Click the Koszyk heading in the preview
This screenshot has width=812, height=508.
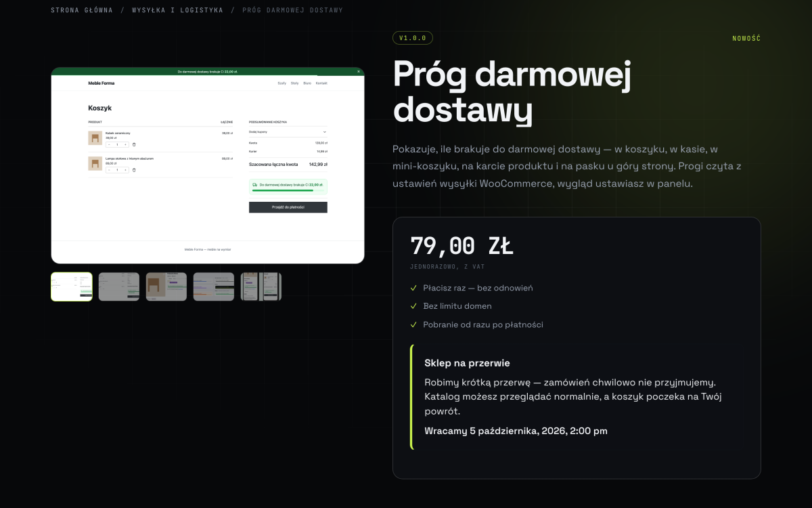point(100,108)
